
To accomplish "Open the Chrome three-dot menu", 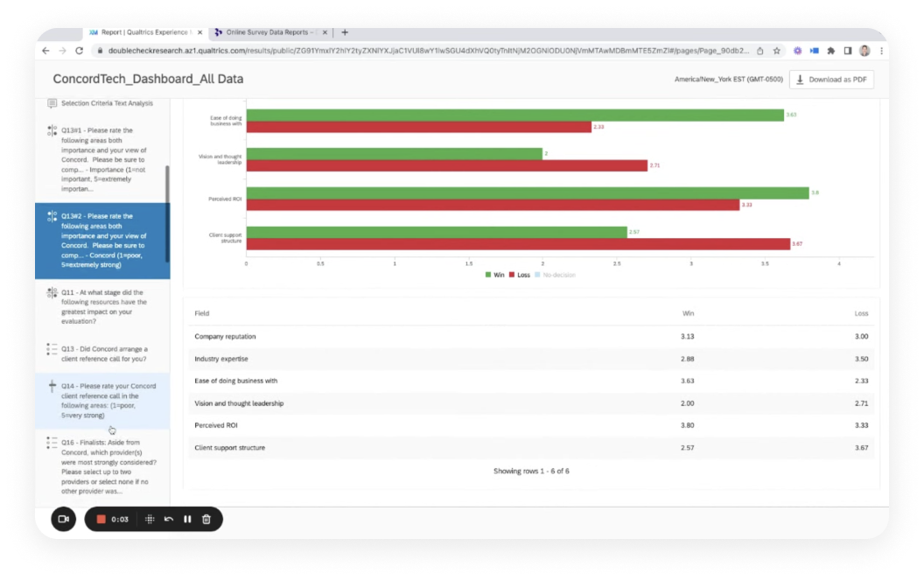I will [882, 51].
